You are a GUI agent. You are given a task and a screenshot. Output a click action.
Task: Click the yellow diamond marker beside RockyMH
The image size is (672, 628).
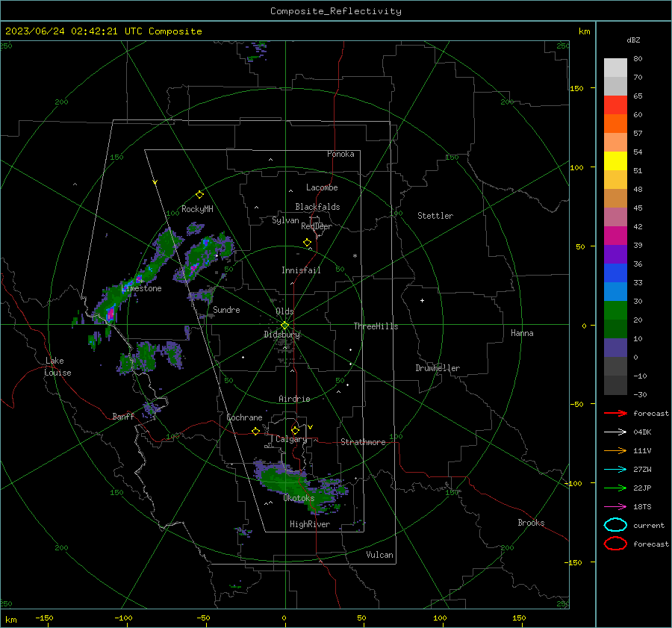(x=199, y=195)
